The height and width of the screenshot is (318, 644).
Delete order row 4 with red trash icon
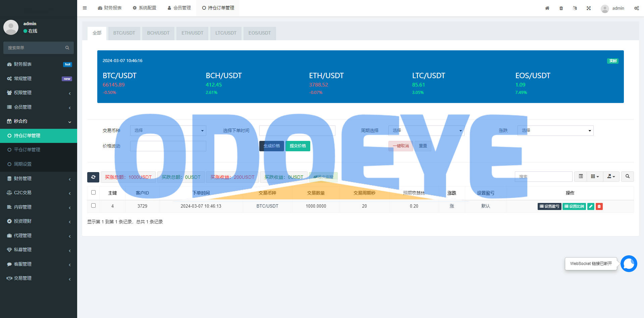(599, 206)
